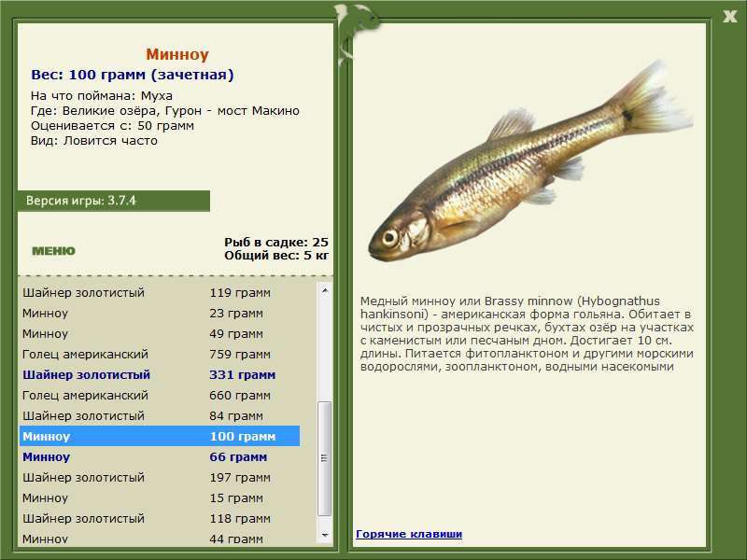Image resolution: width=747 pixels, height=560 pixels.
Task: Close the fish info window with X
Action: (729, 17)
